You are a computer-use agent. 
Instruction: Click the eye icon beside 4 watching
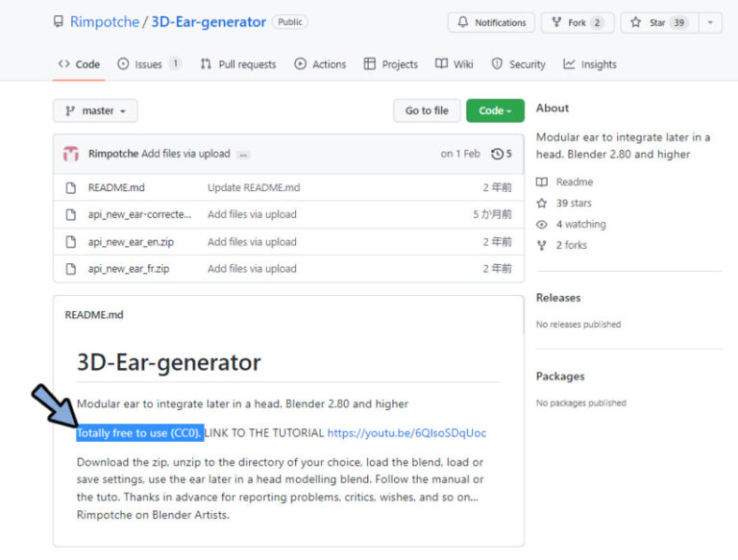(x=542, y=225)
